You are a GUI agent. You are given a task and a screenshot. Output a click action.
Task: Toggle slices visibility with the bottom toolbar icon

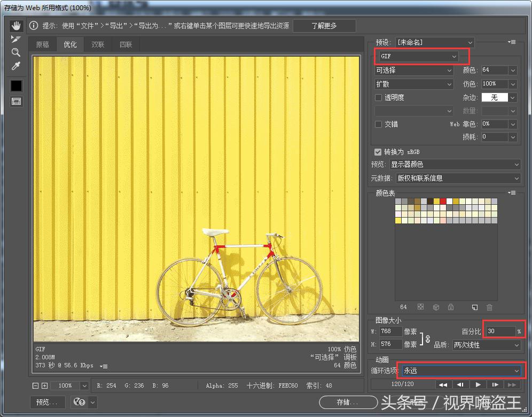(16, 102)
